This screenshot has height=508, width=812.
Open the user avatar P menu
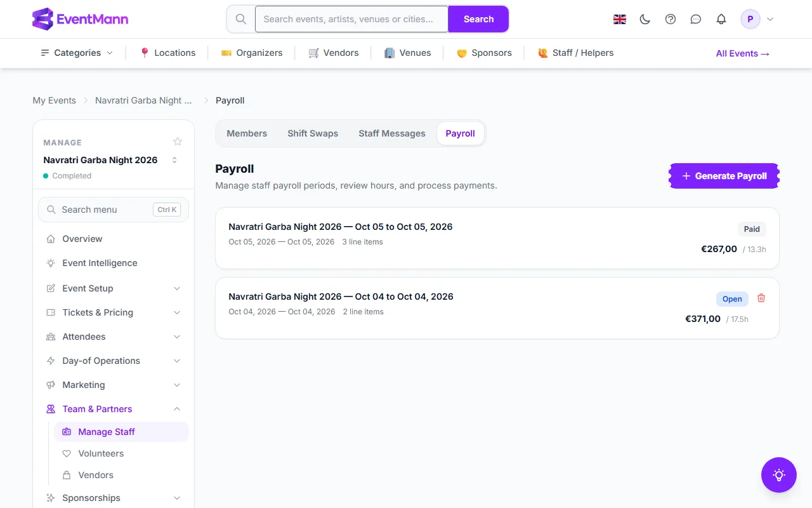tap(757, 19)
